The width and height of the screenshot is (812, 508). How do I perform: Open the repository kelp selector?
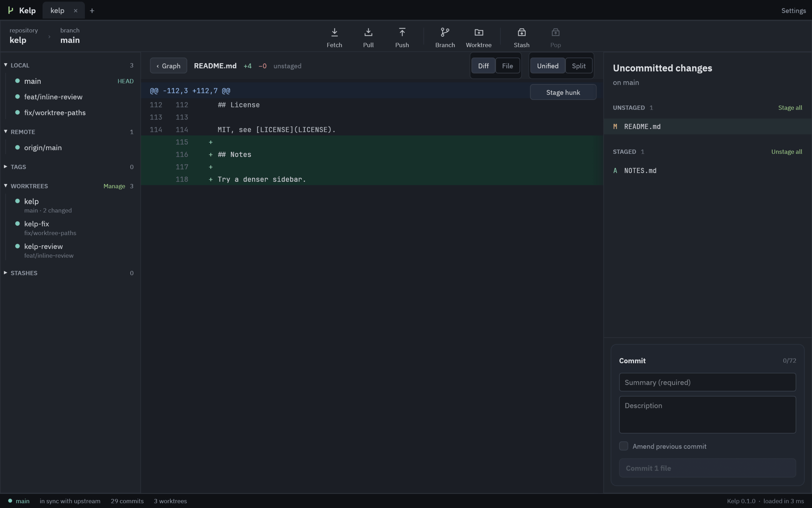pyautogui.click(x=24, y=36)
